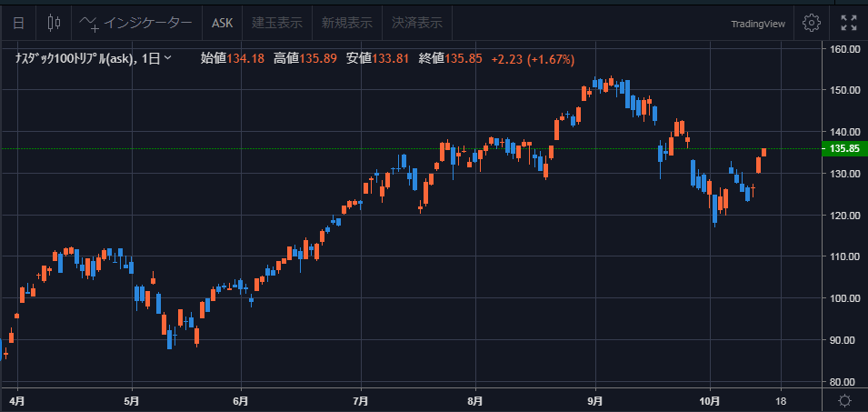The height and width of the screenshot is (412, 868).
Task: Toggle 新規表示 new order display
Action: click(347, 23)
